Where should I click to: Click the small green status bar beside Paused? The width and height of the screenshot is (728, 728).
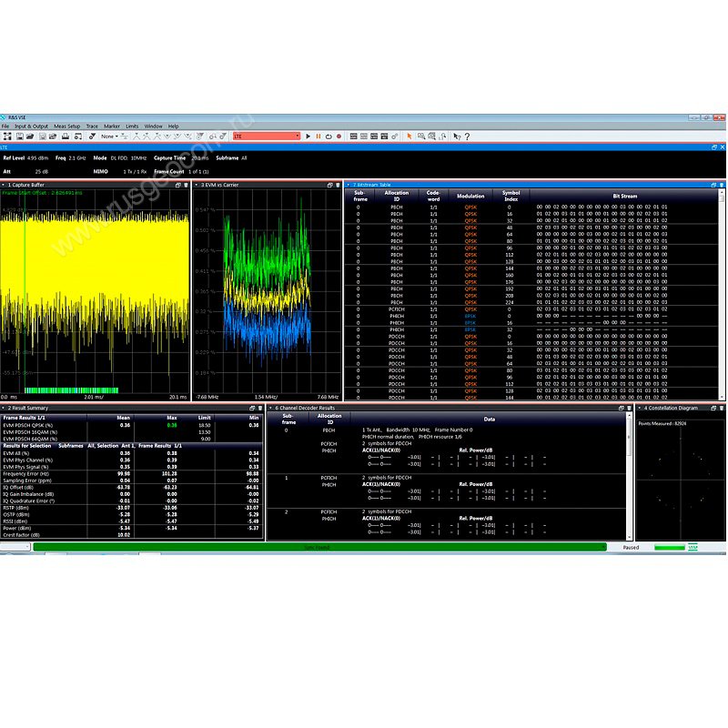[x=670, y=548]
